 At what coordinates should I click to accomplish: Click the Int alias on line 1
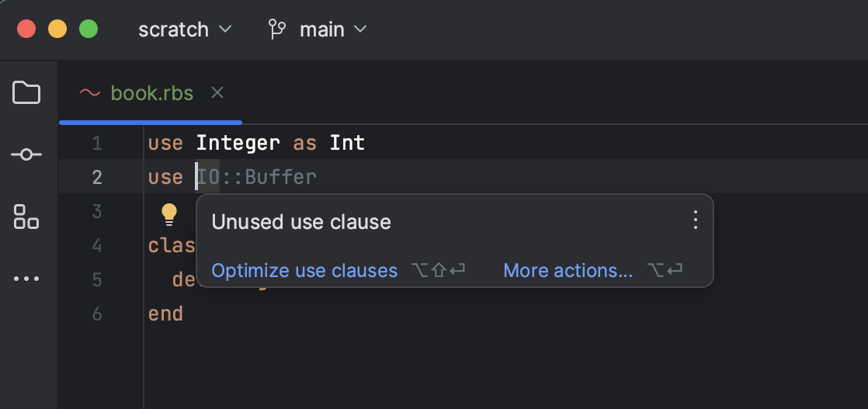click(347, 144)
